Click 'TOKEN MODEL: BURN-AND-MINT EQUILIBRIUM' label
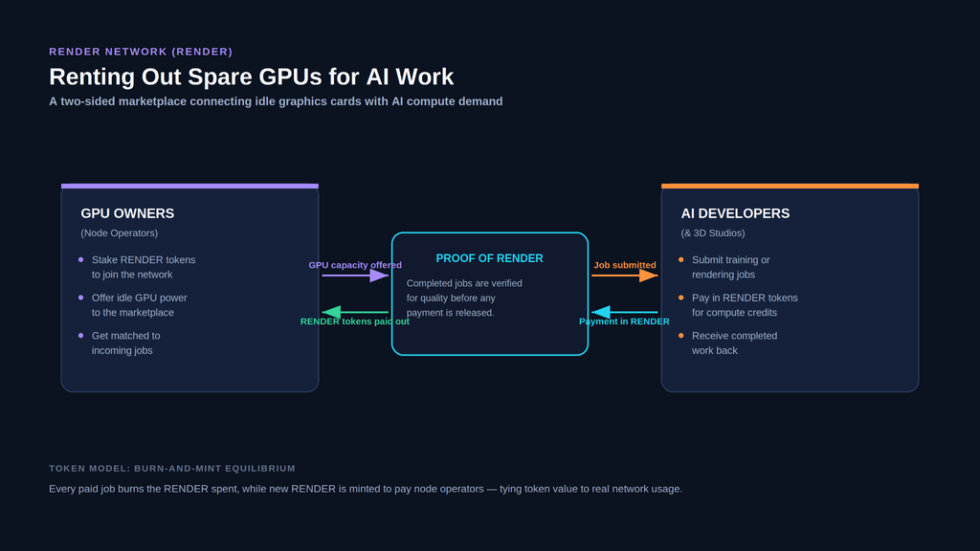 click(172, 468)
